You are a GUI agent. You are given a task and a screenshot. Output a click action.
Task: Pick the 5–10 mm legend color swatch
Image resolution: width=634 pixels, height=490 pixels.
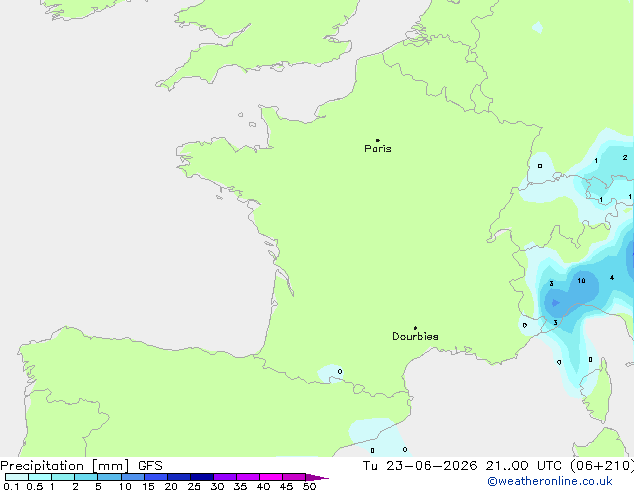pyautogui.click(x=109, y=477)
